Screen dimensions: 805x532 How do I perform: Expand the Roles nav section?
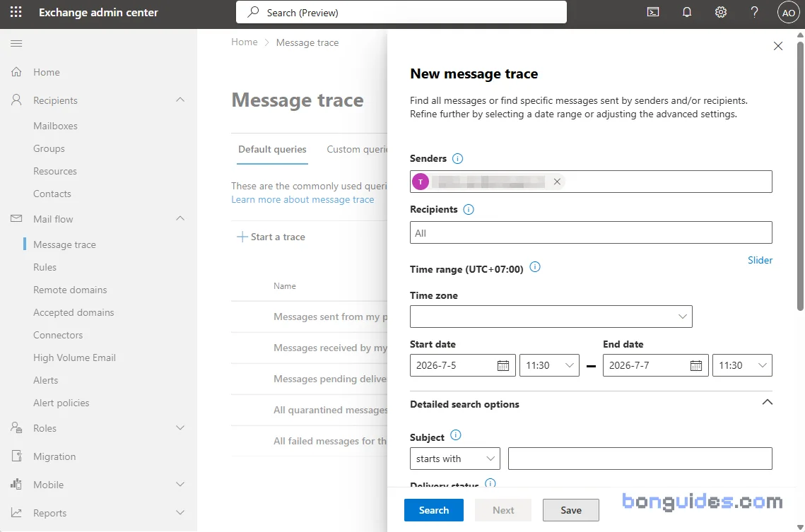pyautogui.click(x=180, y=428)
